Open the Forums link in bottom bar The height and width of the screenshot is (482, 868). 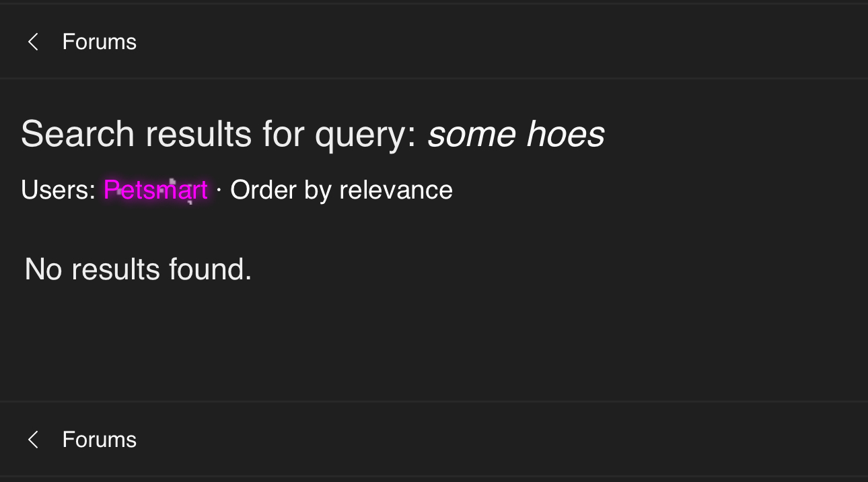(x=100, y=440)
